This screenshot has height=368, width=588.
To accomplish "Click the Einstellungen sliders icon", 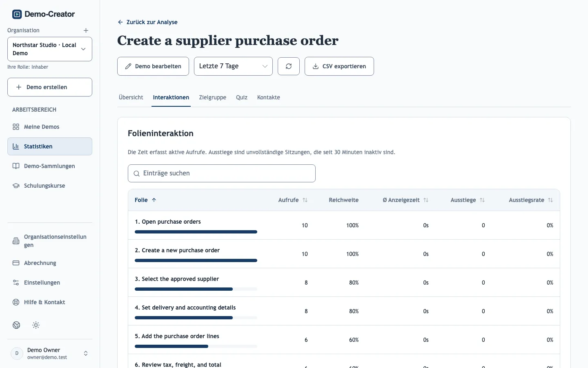I will 16,283.
